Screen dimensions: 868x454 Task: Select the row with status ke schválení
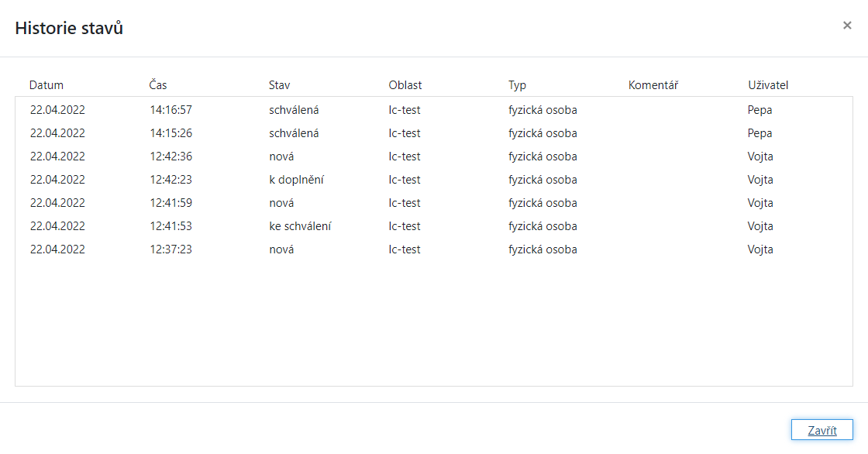(300, 226)
